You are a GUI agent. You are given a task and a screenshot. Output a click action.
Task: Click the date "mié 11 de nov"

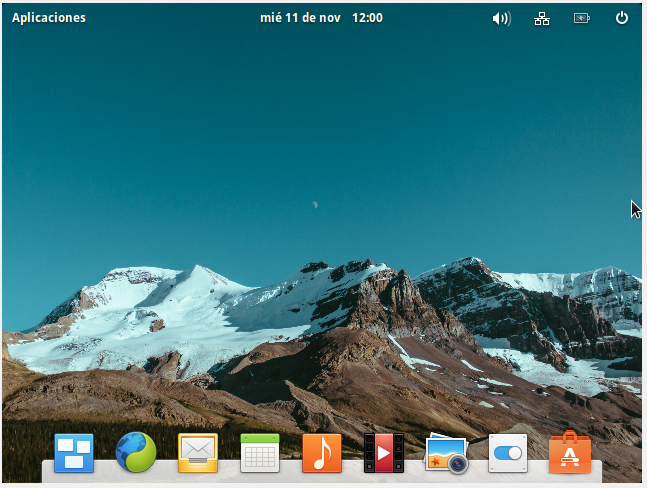coord(300,18)
